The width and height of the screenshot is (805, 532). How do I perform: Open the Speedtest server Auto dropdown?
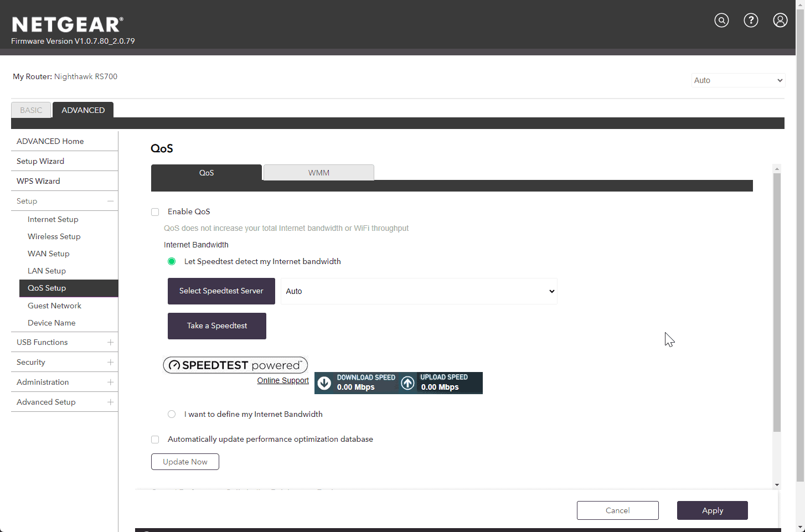tap(419, 291)
